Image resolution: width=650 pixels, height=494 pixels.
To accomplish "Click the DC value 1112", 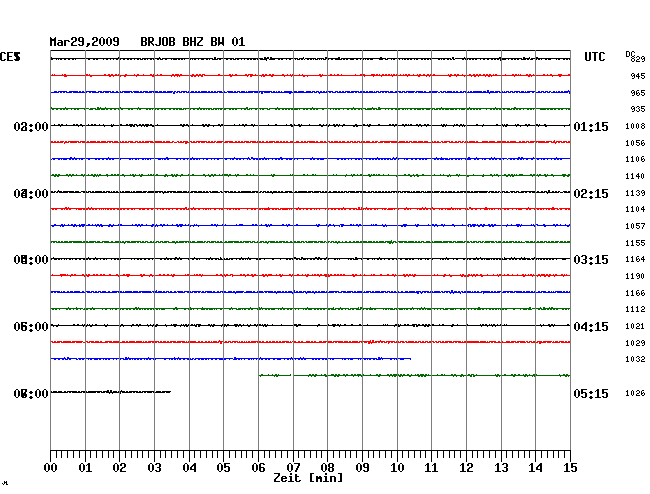I will (x=635, y=309).
